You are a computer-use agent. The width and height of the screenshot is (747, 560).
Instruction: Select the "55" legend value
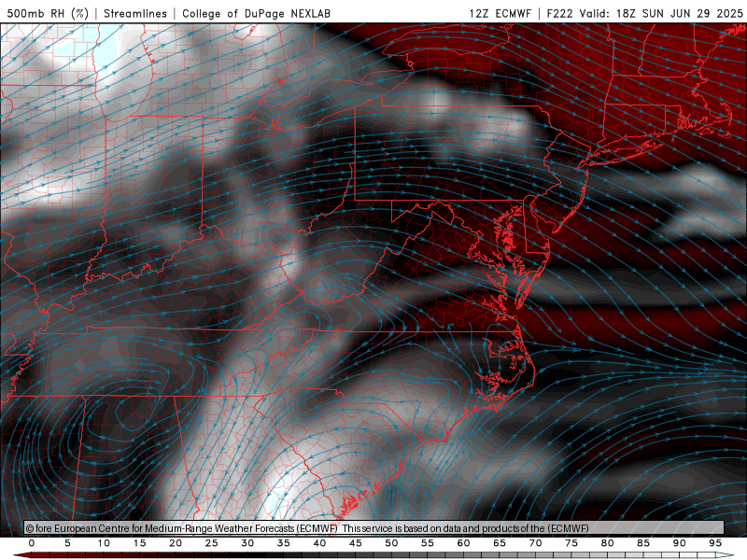pos(428,543)
